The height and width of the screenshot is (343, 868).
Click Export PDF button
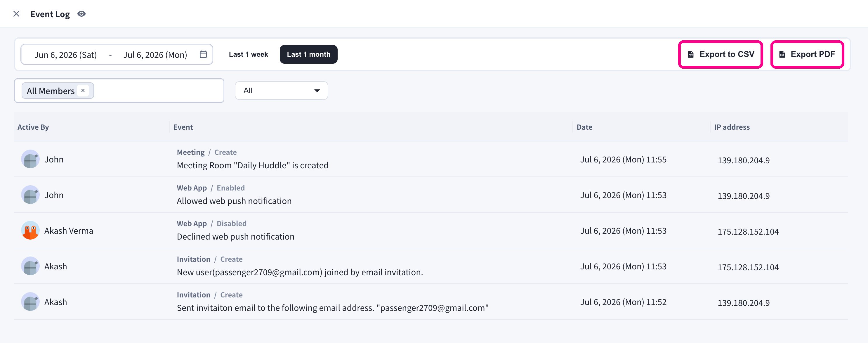click(x=807, y=55)
